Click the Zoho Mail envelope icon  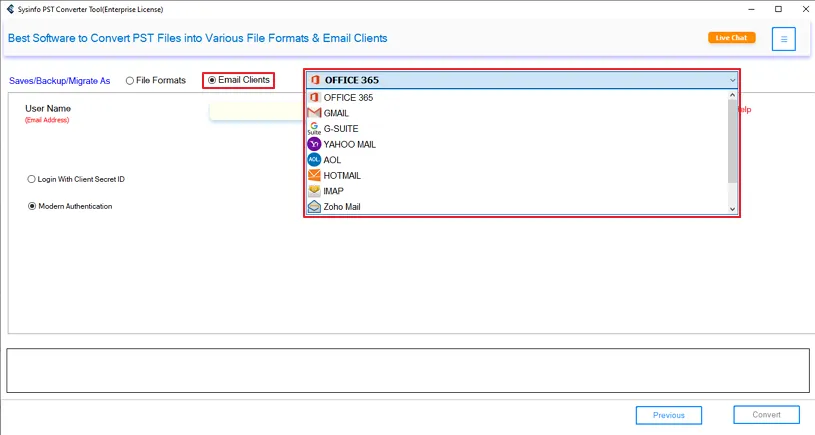click(314, 206)
